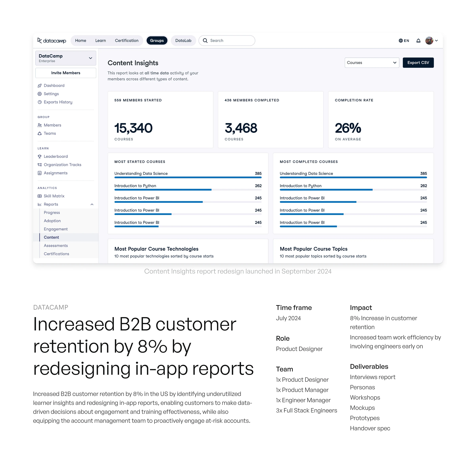The height and width of the screenshot is (467, 476).
Task: Open the Certification nav item
Action: pos(127,41)
